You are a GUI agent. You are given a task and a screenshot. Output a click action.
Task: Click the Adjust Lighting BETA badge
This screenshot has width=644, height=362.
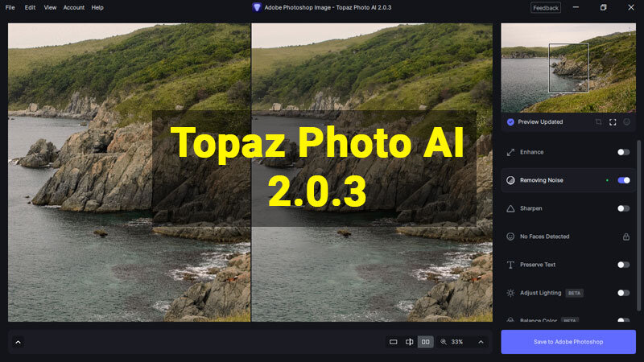coord(574,293)
